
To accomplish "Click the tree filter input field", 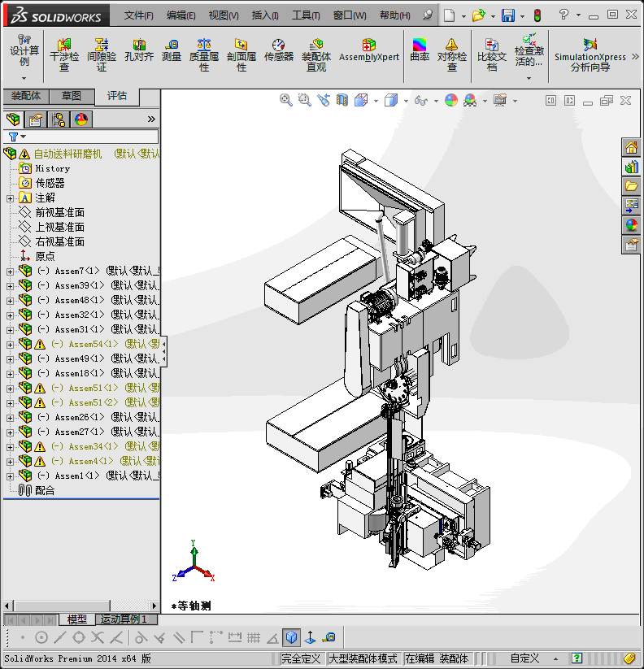I will click(x=81, y=137).
